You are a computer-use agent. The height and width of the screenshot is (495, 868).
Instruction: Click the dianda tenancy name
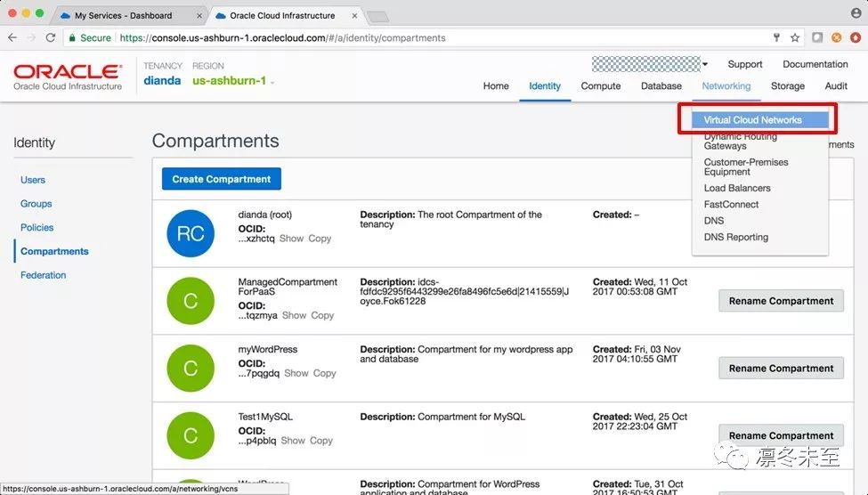point(162,81)
